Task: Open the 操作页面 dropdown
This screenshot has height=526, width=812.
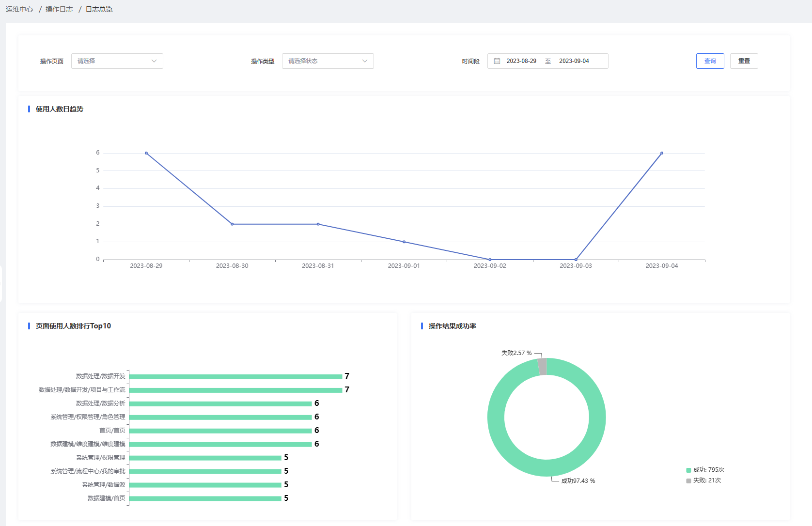Action: (117, 61)
